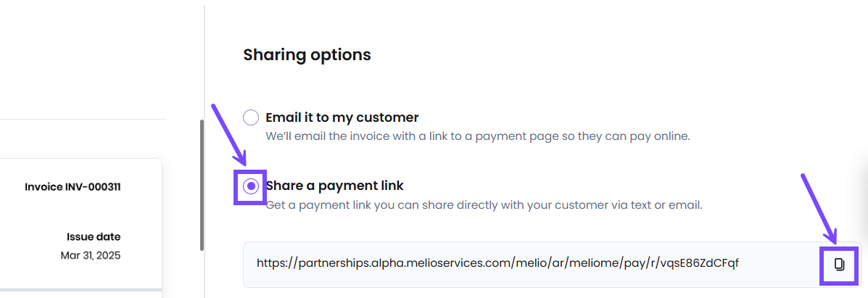Viewport: 868px width, 298px height.
Task: Click the purple arrow pointing at the radio button
Action: [x=228, y=133]
